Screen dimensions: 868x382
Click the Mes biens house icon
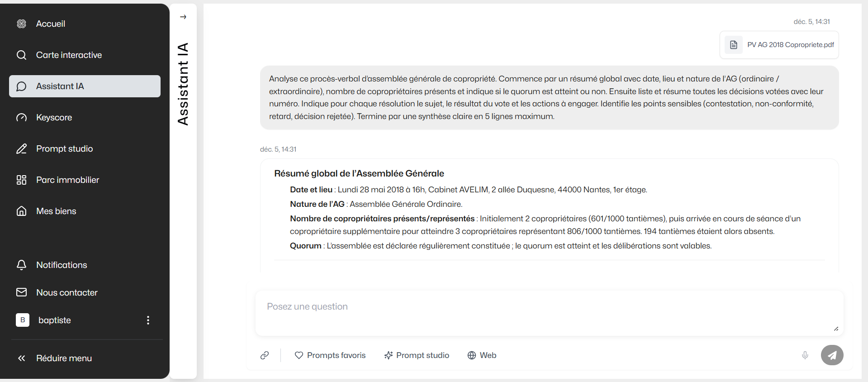point(21,211)
